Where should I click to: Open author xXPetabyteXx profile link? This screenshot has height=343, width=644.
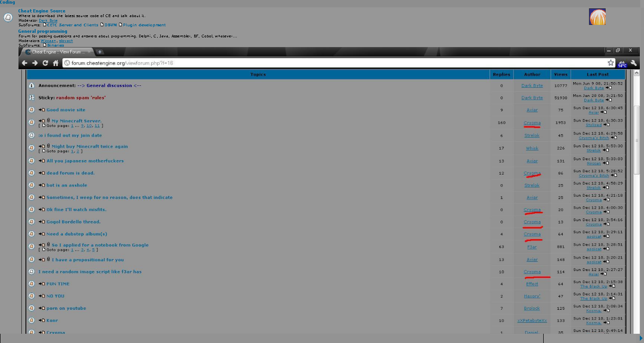click(532, 320)
